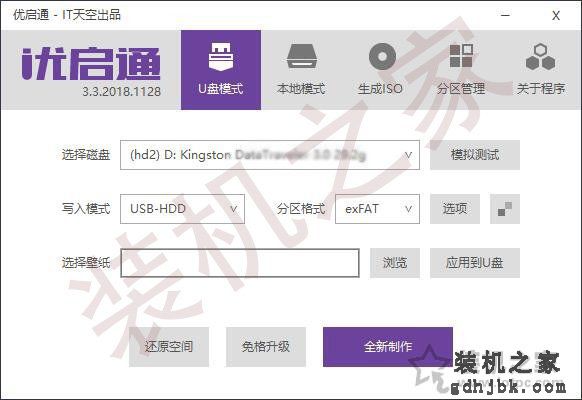Minimize the 优启通 window
Image resolution: width=582 pixels, height=400 pixels.
pyautogui.click(x=505, y=15)
